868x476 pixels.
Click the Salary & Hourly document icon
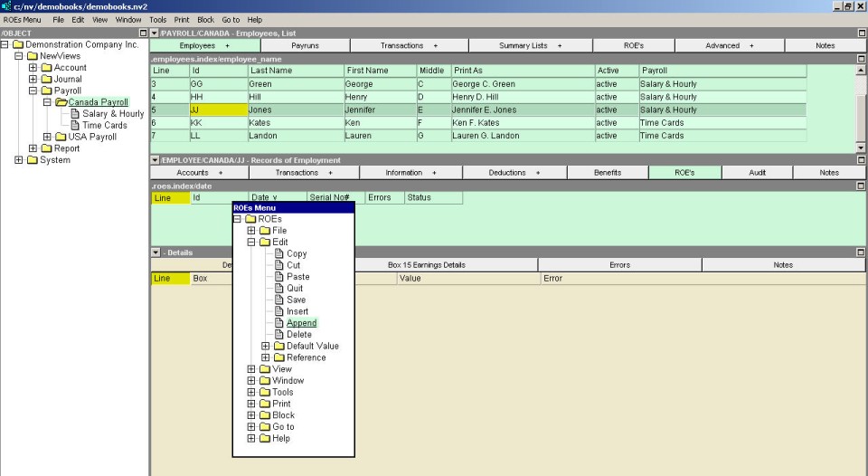(74, 114)
